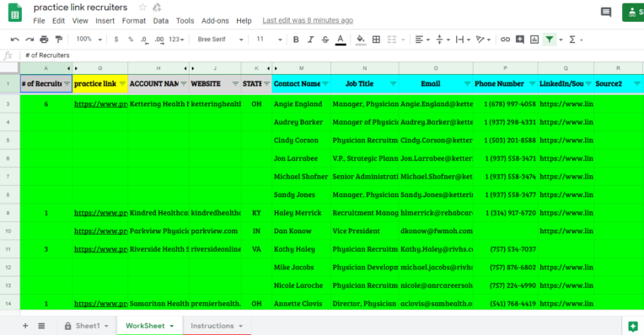Open filter dropdown on Contact Name column
This screenshot has height=335, width=644.
pyautogui.click(x=325, y=83)
